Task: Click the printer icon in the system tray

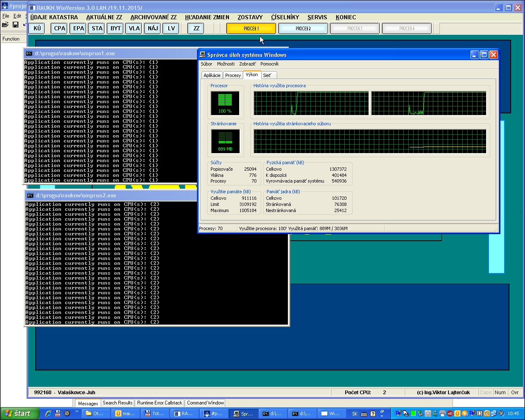Action: 443,413
